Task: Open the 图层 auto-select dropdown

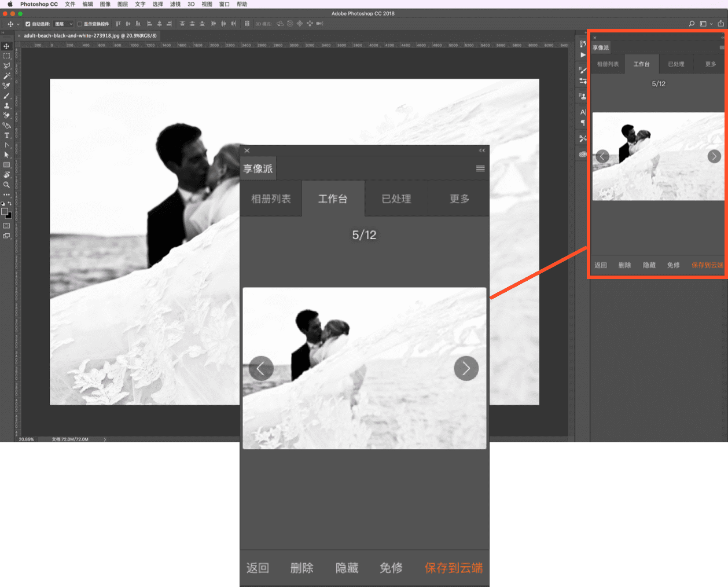Action: pos(64,24)
